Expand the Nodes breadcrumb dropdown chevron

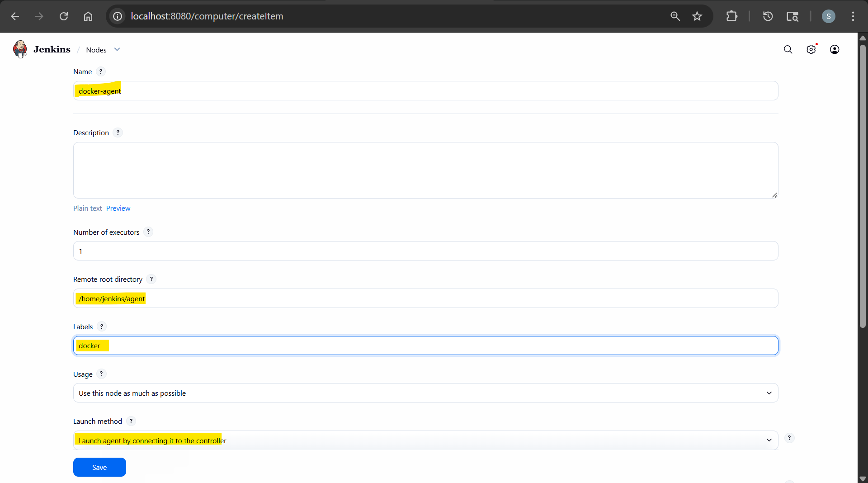click(x=117, y=49)
